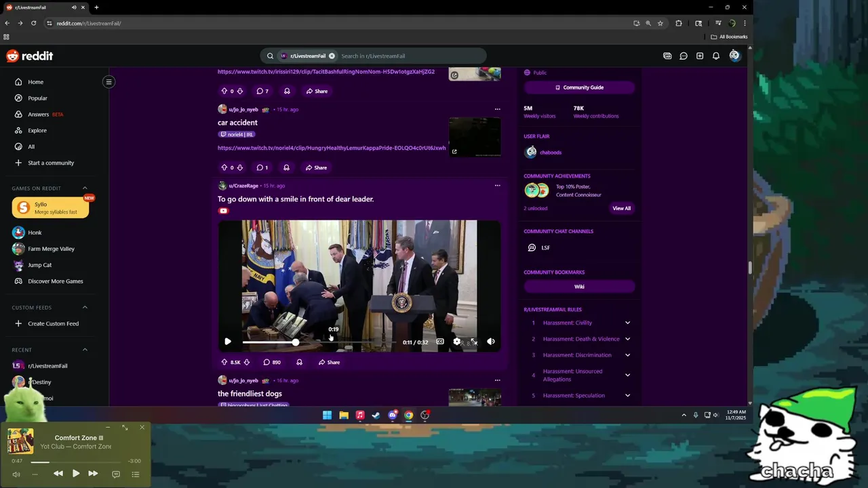Open 890 comments on video post
This screenshot has width=868, height=488.
pos(272,363)
